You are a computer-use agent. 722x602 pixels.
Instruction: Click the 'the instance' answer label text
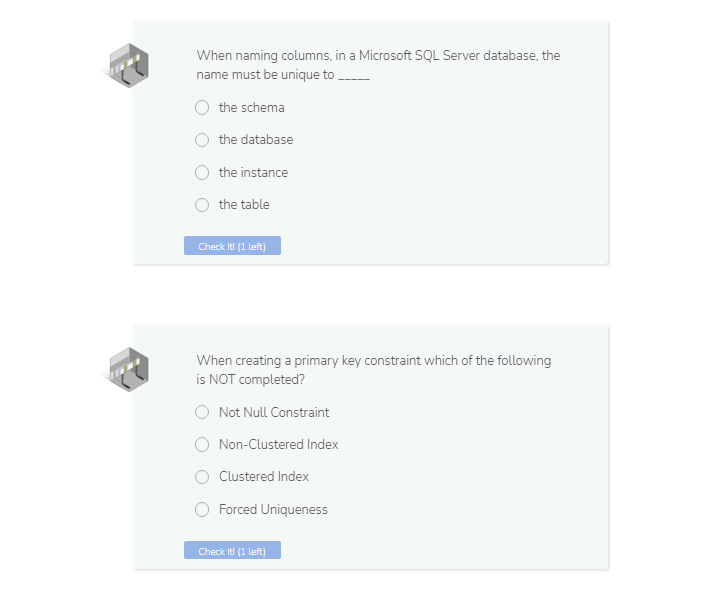253,173
